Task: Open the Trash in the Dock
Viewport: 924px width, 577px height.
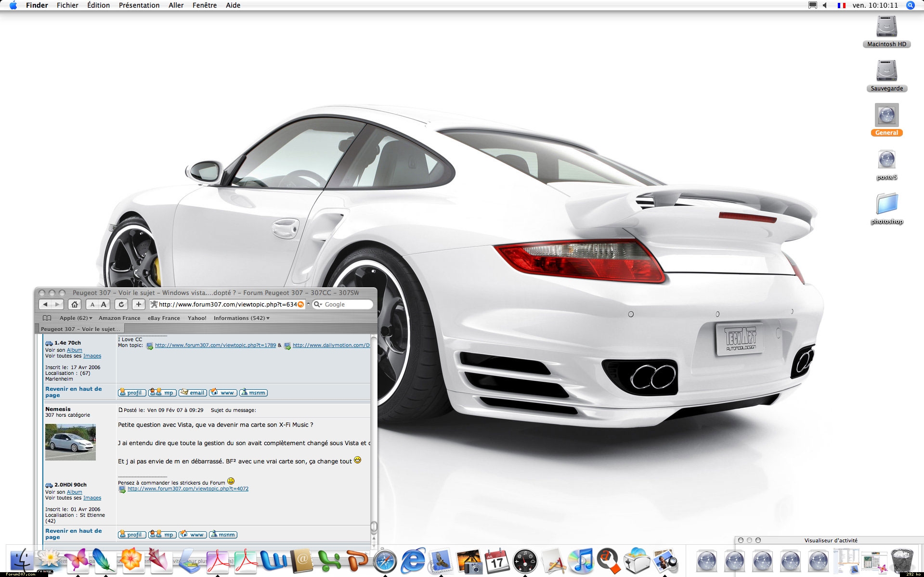Action: pyautogui.click(x=902, y=561)
